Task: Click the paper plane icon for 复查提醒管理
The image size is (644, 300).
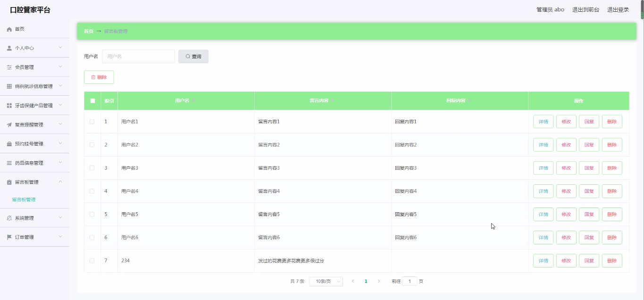Action: coord(9,125)
